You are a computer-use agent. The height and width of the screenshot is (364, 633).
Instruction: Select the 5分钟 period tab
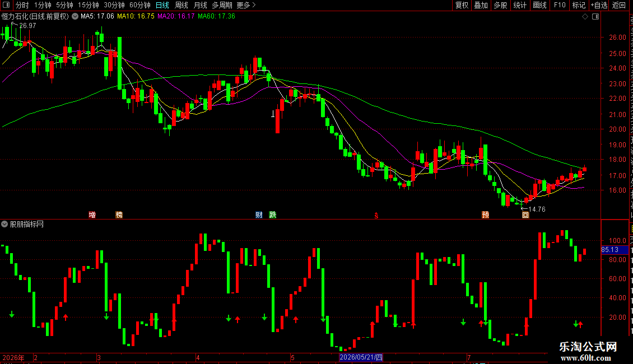64,5
